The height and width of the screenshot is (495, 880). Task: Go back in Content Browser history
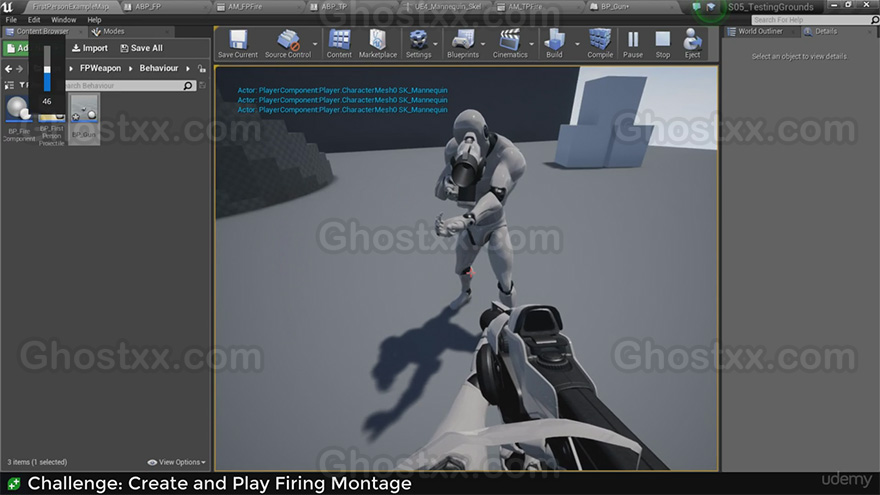point(8,68)
